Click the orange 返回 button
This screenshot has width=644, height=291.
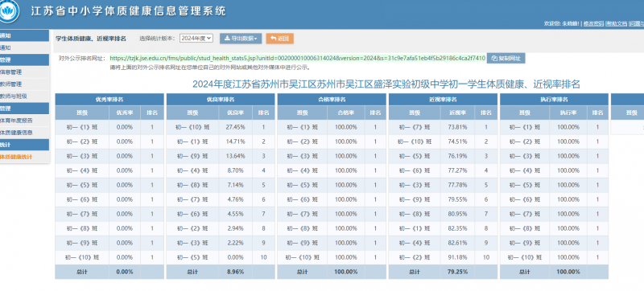tap(279, 39)
